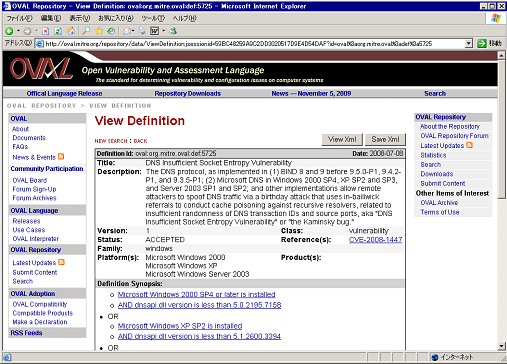507x364 pixels.
Task: Open the お気に入り (Favorites) menu
Action: (x=116, y=18)
